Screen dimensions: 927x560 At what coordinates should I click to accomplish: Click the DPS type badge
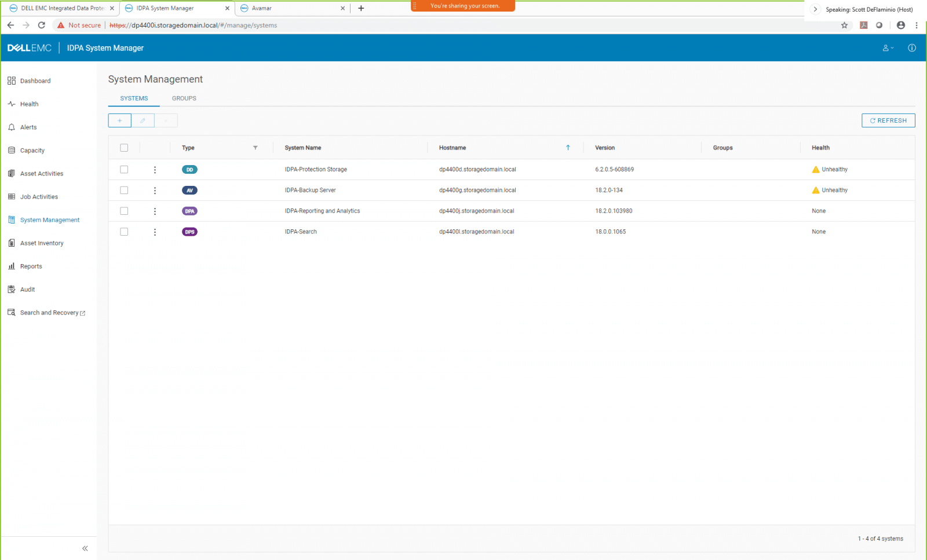(x=189, y=232)
